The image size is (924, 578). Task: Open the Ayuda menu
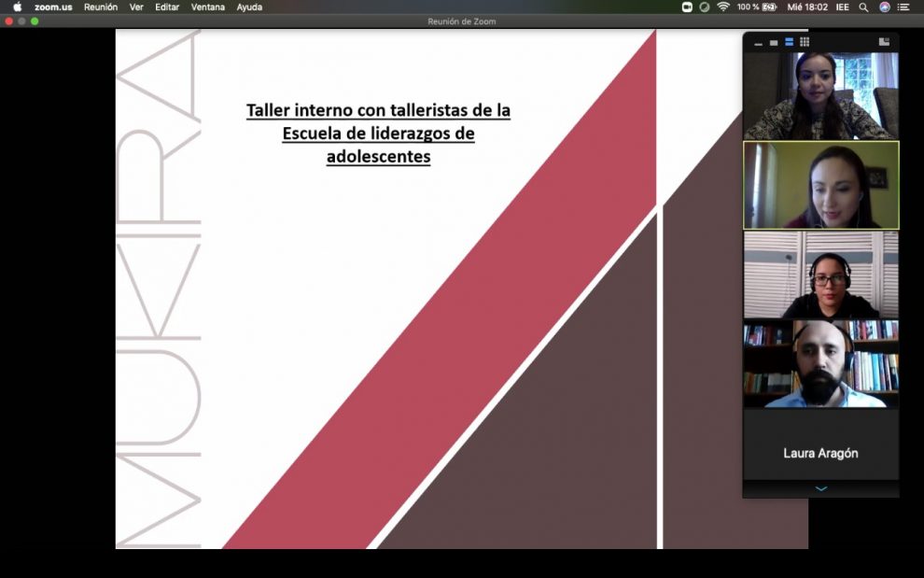[x=249, y=7]
